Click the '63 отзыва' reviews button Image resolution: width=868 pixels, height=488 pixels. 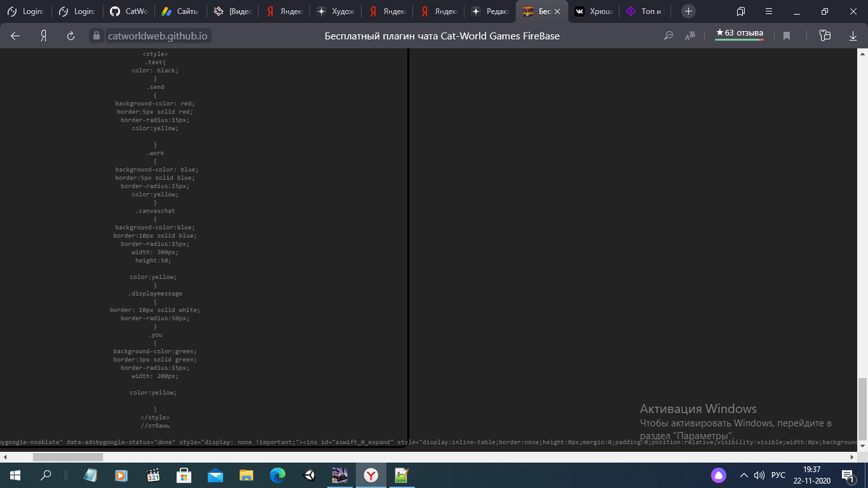[739, 33]
